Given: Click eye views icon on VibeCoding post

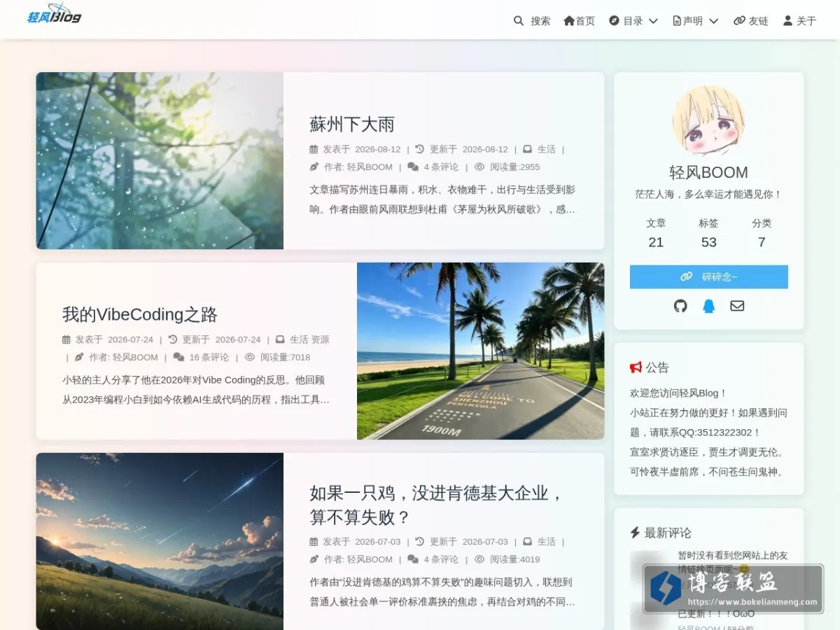Looking at the screenshot, I should 250,357.
